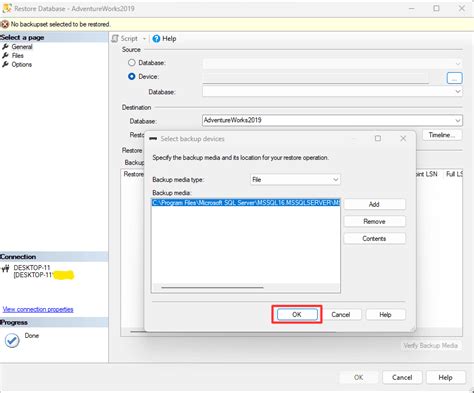
Task: Close the Restore Database window
Action: tap(462, 8)
